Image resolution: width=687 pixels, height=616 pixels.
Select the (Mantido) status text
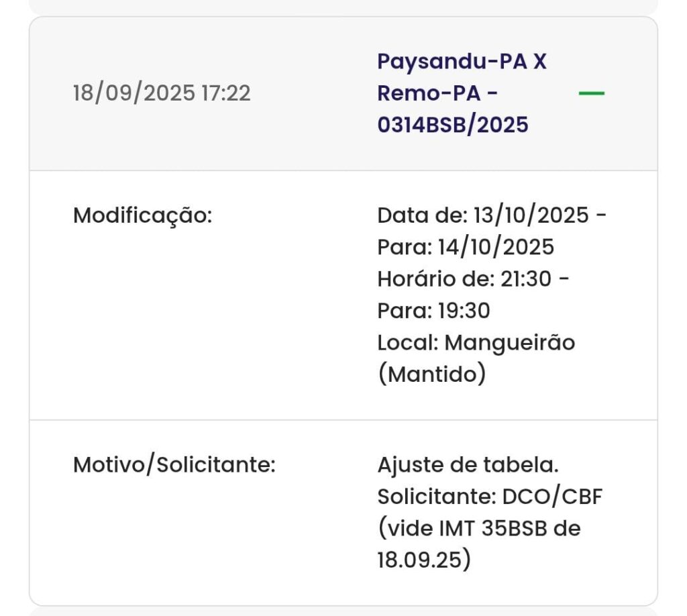[431, 374]
